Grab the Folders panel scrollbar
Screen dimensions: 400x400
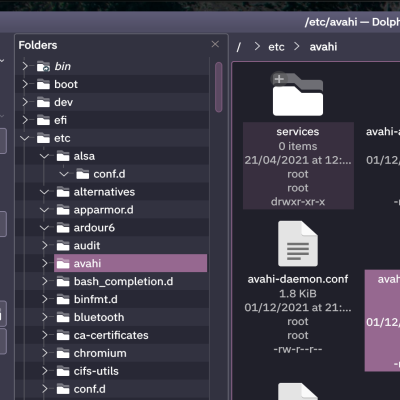(219, 87)
